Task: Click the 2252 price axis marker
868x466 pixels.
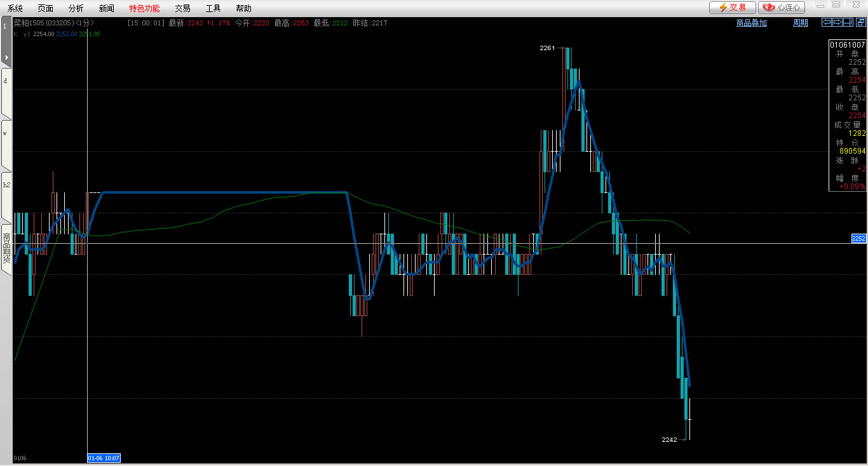Action: [x=858, y=239]
